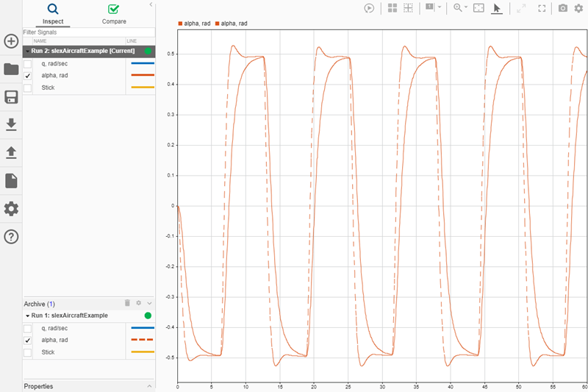Click the orange line swatch for Stick in Run 2
The width and height of the screenshot is (588, 392).
[142, 88]
